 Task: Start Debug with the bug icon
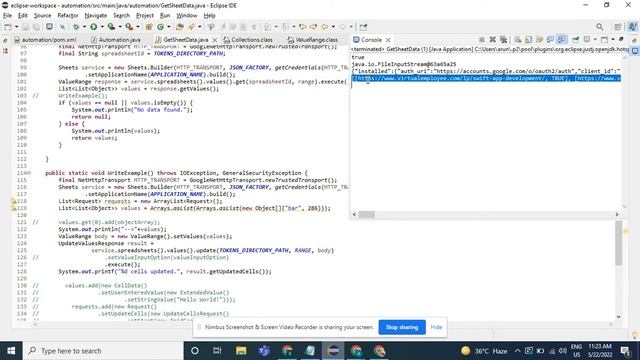point(76,27)
